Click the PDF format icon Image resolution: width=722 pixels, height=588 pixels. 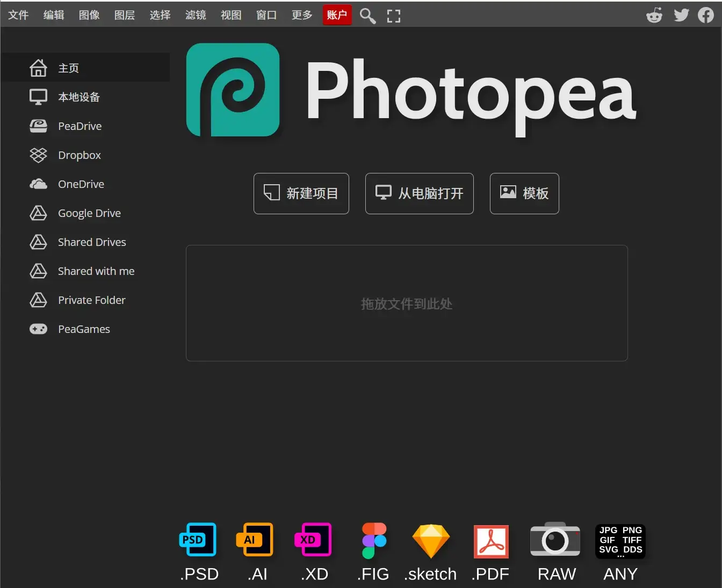[491, 541]
